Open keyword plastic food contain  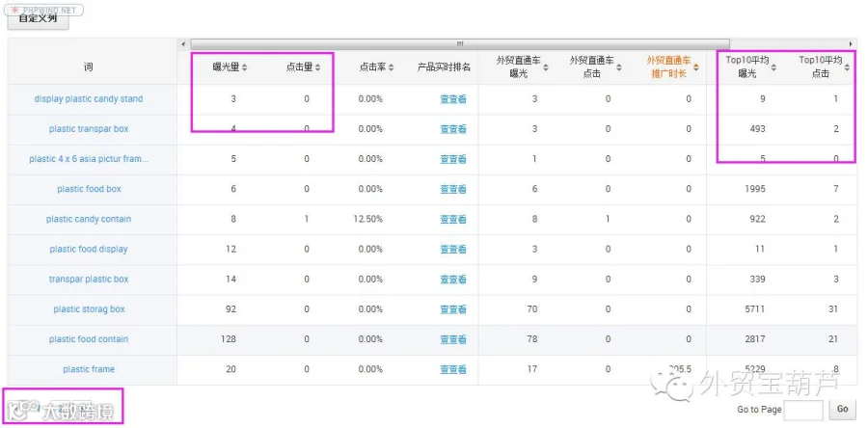coord(89,339)
